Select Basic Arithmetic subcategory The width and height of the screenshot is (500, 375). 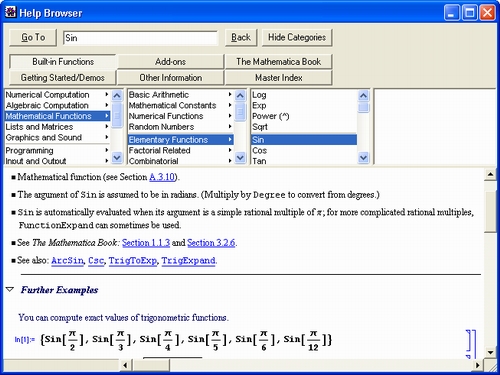pos(181,95)
